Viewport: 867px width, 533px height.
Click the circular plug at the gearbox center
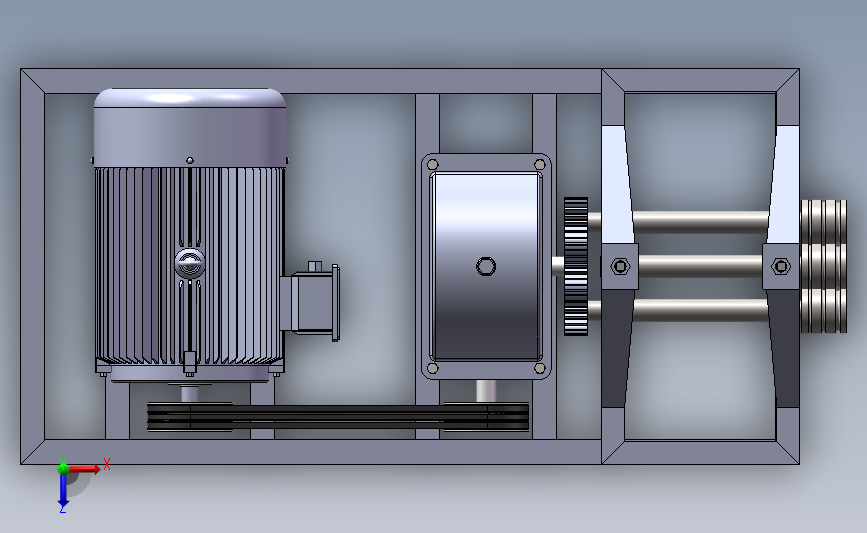pyautogui.click(x=486, y=266)
